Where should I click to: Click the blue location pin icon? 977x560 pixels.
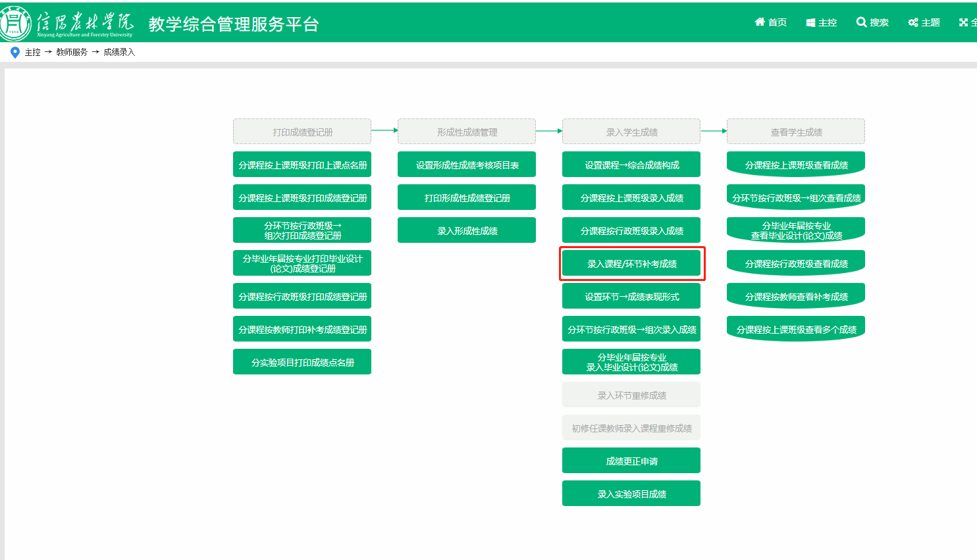(15, 53)
